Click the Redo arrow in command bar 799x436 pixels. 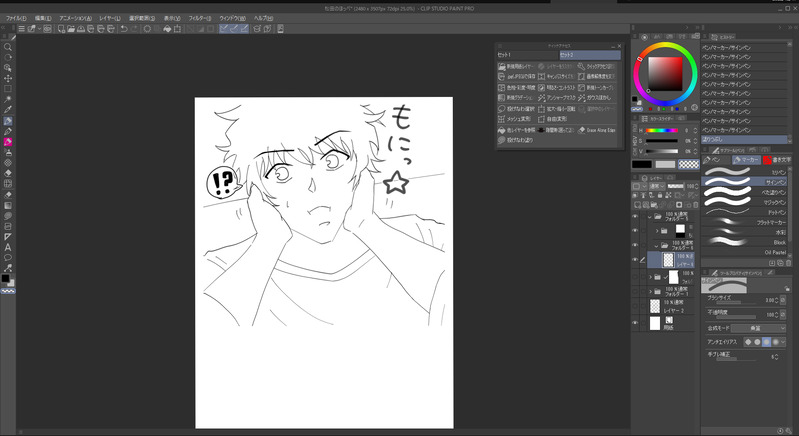pos(134,29)
